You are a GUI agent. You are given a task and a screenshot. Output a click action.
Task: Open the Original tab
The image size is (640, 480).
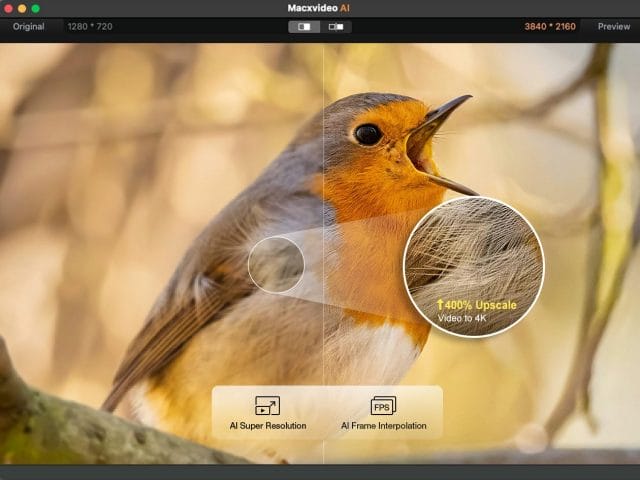pos(28,26)
